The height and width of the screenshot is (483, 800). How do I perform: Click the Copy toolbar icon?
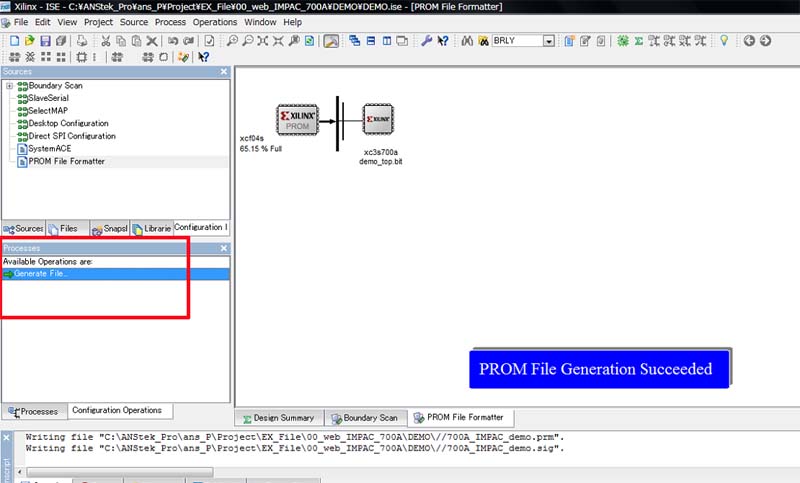point(121,41)
